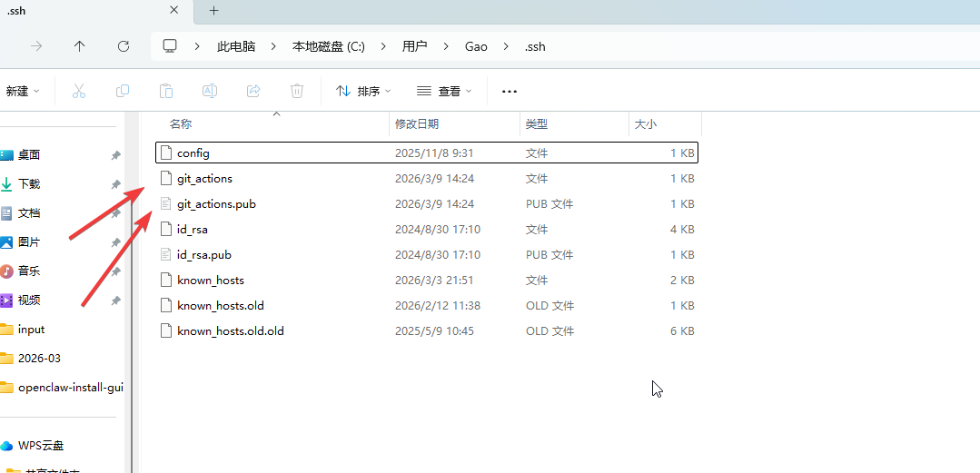Open WPS云盘 in the sidebar
The image size is (980, 473).
(x=41, y=446)
